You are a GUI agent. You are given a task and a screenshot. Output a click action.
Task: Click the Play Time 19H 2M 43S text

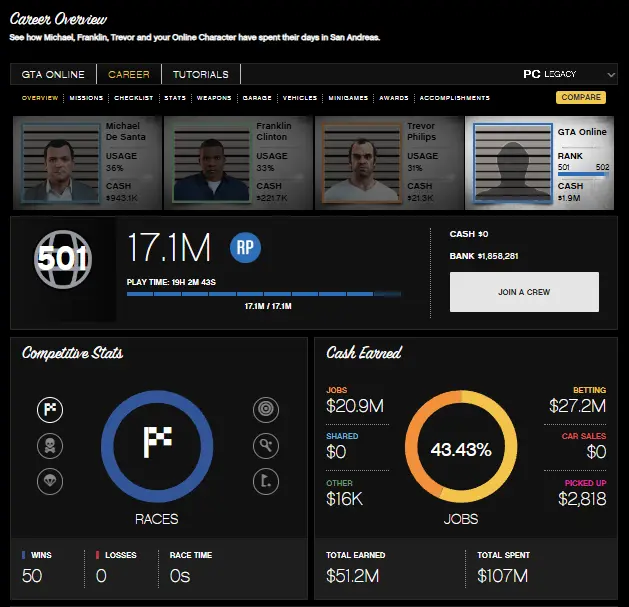(x=171, y=282)
